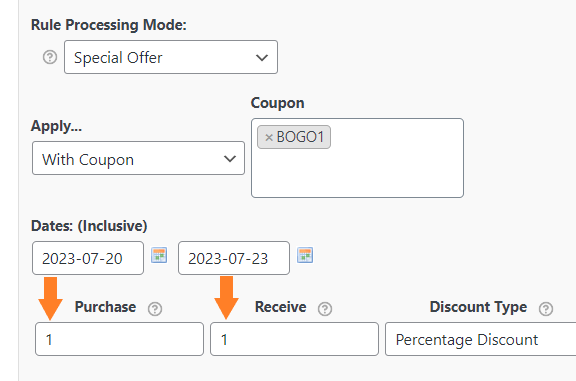Focus the start date field 2023-07-20
This screenshot has height=381, width=576.
(88, 258)
